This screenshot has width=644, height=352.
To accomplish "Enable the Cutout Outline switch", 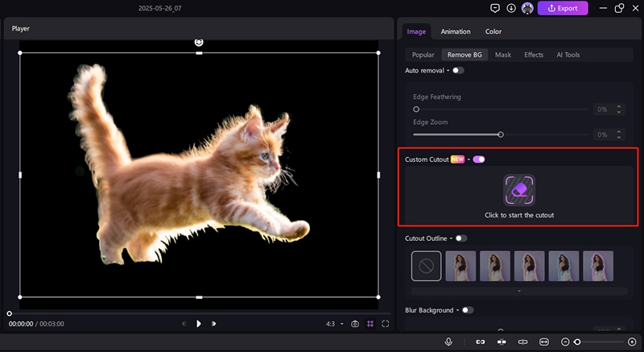I will pos(461,238).
